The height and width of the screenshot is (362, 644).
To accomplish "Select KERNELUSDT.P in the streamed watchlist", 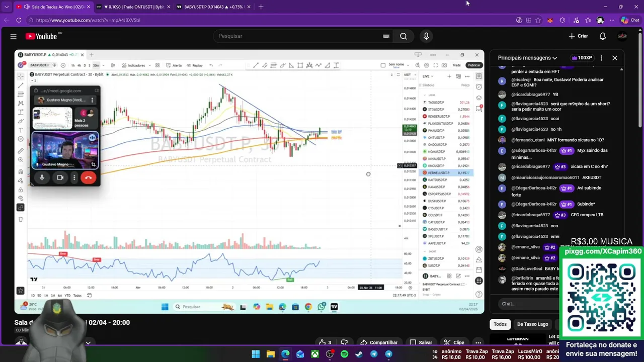I will click(446, 173).
